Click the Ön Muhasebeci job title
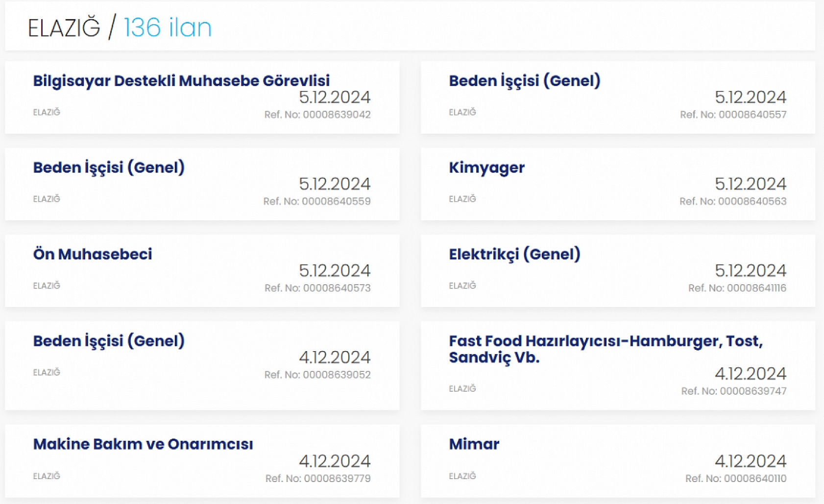Viewport: 824px width, 504px height. pos(93,254)
